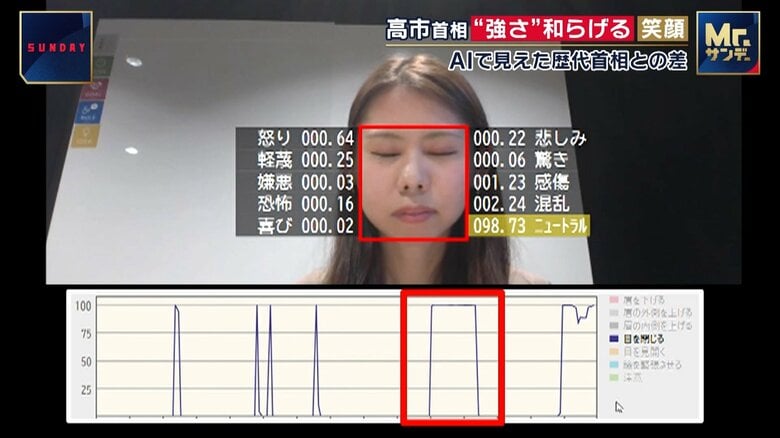
Task: Click the 怒り 000.64 emotion readout
Action: coord(295,138)
